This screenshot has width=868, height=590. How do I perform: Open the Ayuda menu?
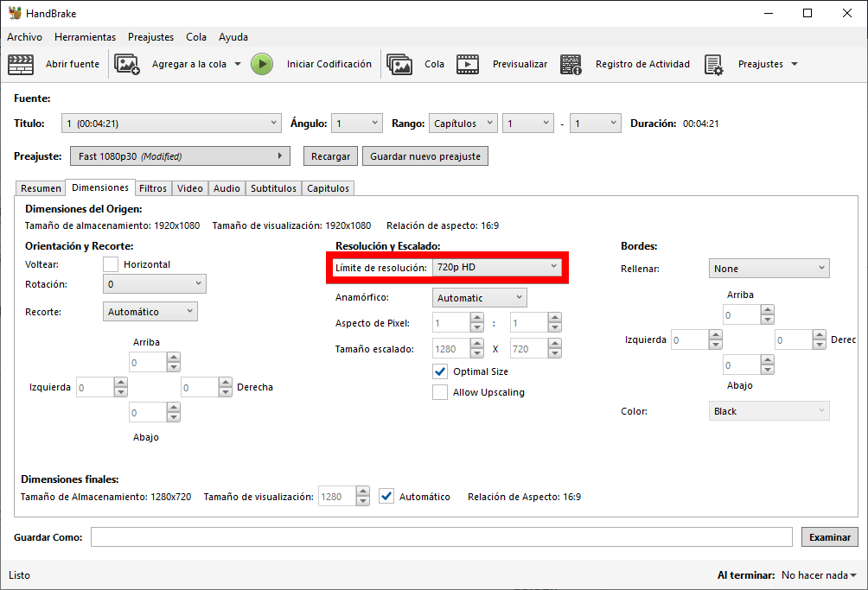(x=233, y=37)
